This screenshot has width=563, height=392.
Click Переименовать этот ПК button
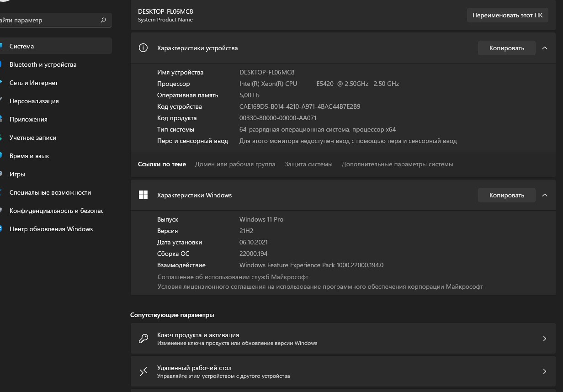507,15
